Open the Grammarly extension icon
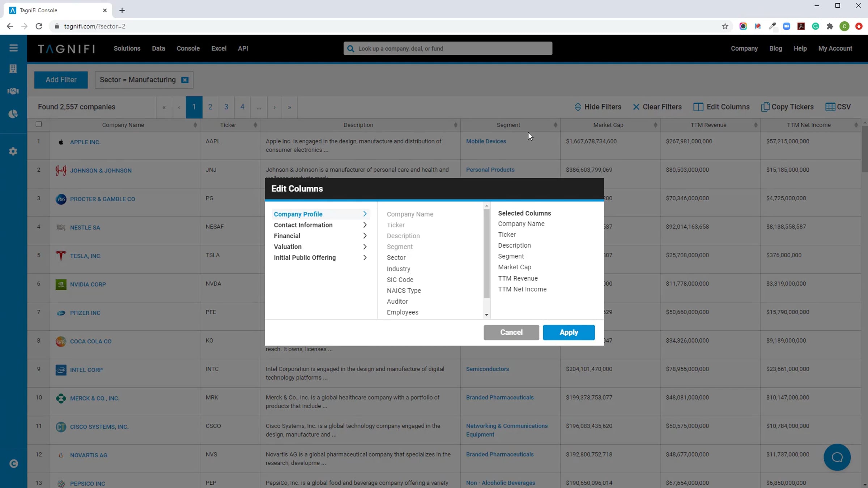 click(x=815, y=26)
